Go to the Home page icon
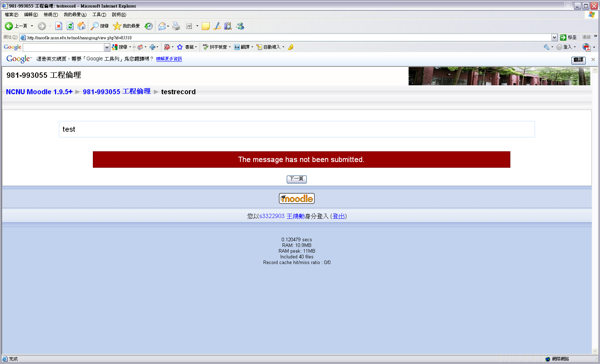This screenshot has height=364, width=600. 81,26
